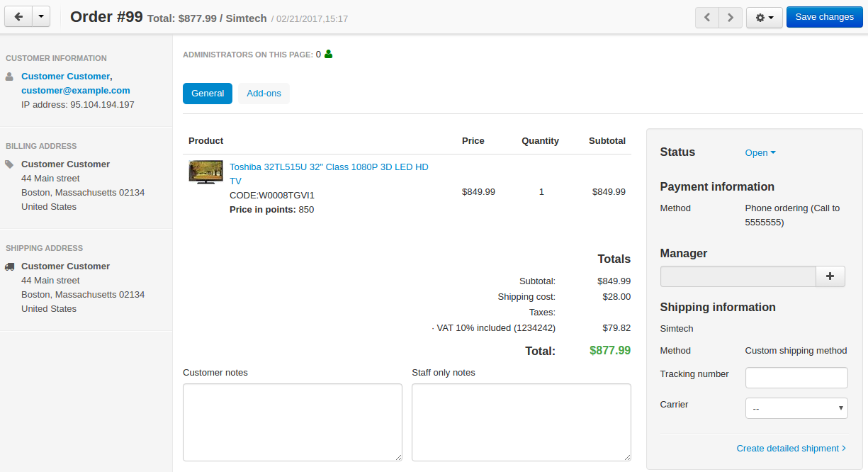The image size is (868, 472).
Task: Click the Manager field
Action: click(x=738, y=276)
